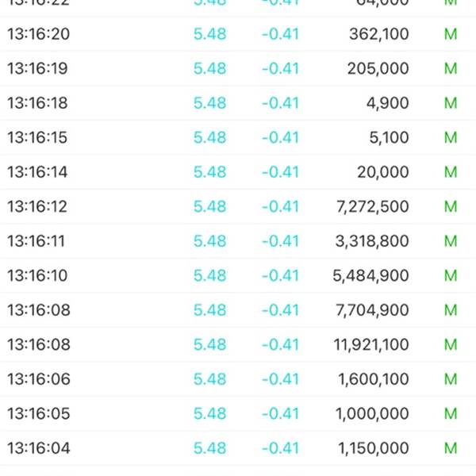Viewport: 476px width, 476px height.
Task: Open the 13:16:11 trade record
Action: (238, 241)
